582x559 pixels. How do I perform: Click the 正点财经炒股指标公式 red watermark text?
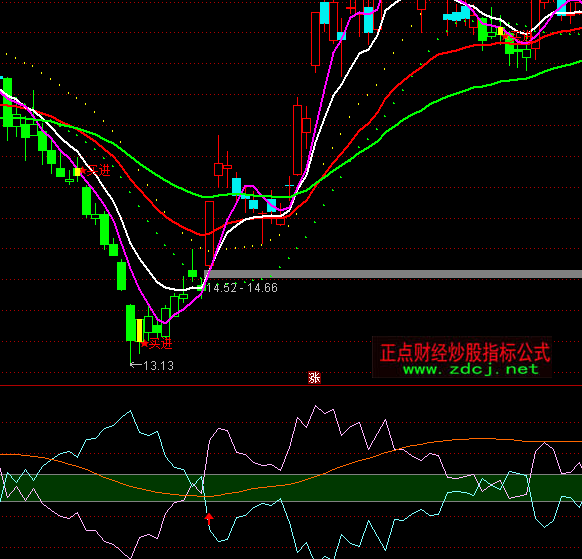[x=465, y=352]
